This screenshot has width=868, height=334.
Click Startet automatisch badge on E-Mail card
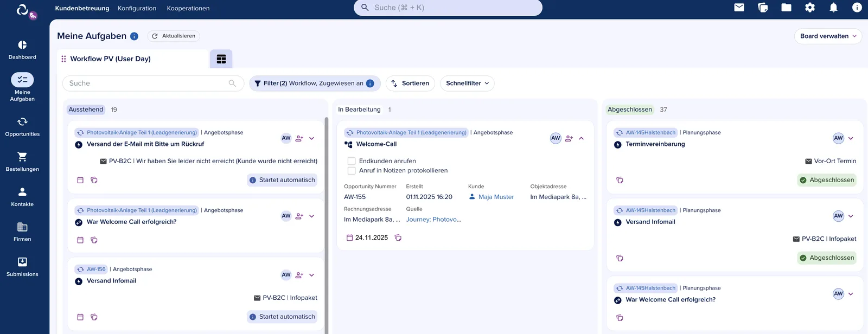coord(282,180)
